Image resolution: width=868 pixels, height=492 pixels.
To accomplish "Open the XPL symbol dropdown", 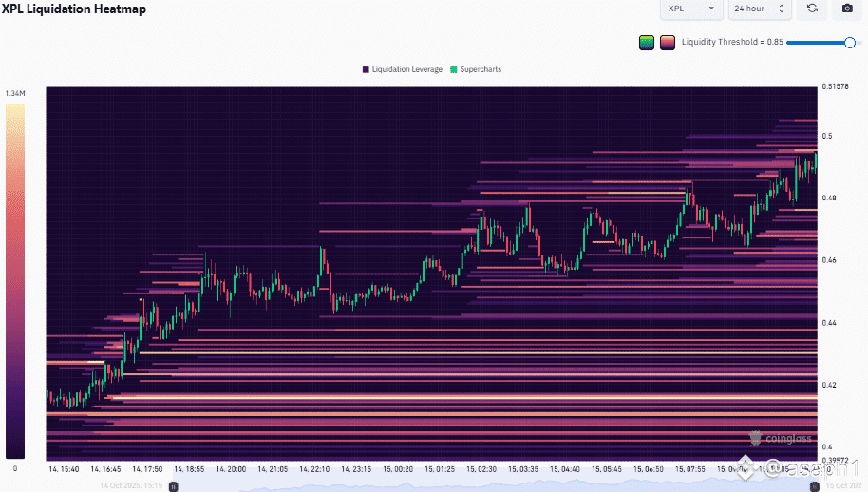I will pyautogui.click(x=691, y=9).
